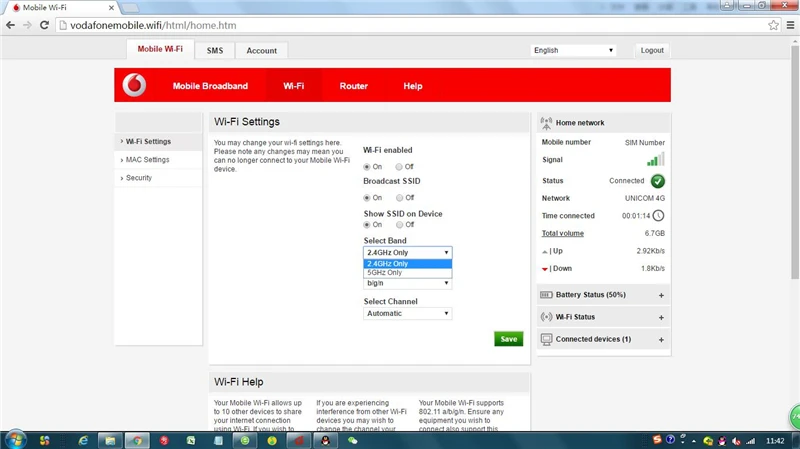This screenshot has height=449, width=800.
Task: Open the Chrome hamburger menu
Action: coord(790,25)
